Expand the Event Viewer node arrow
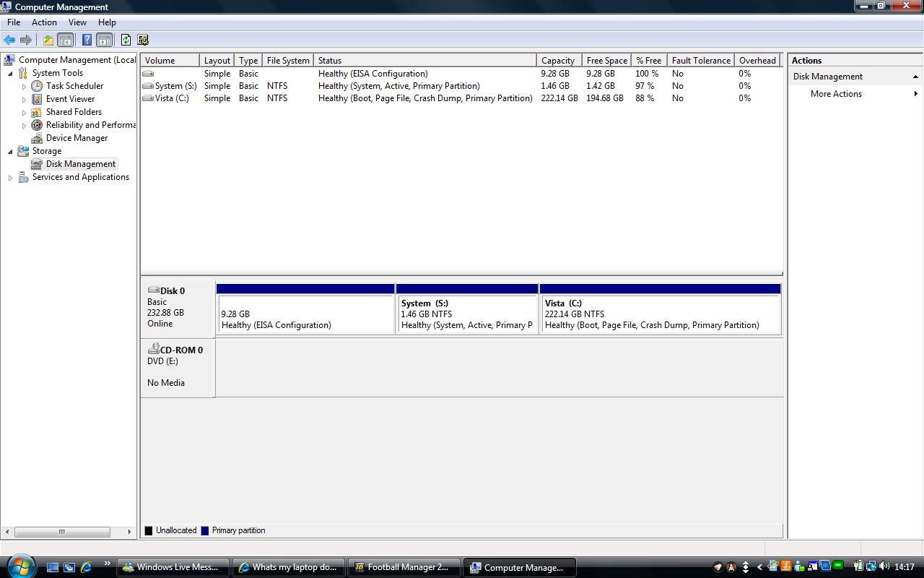The height and width of the screenshot is (578, 924). pos(24,99)
